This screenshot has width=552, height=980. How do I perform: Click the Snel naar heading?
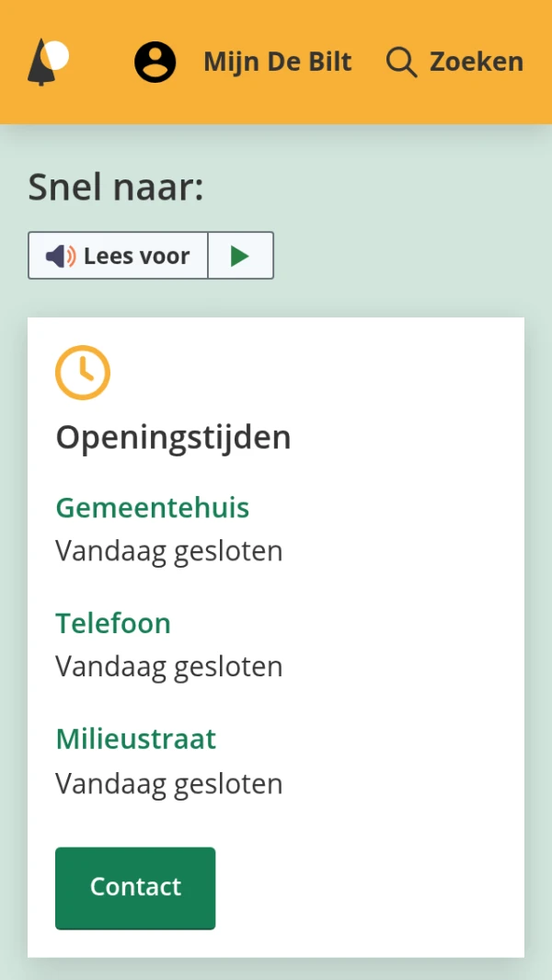[x=115, y=187]
